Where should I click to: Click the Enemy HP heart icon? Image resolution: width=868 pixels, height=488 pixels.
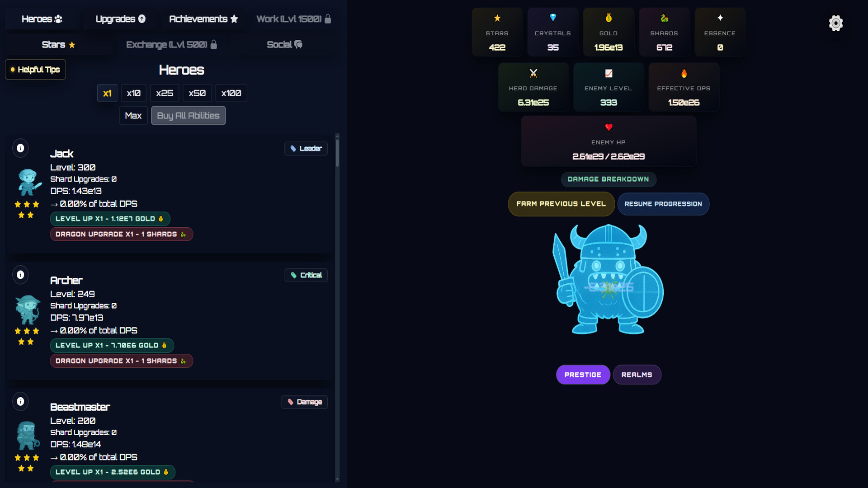pyautogui.click(x=609, y=127)
